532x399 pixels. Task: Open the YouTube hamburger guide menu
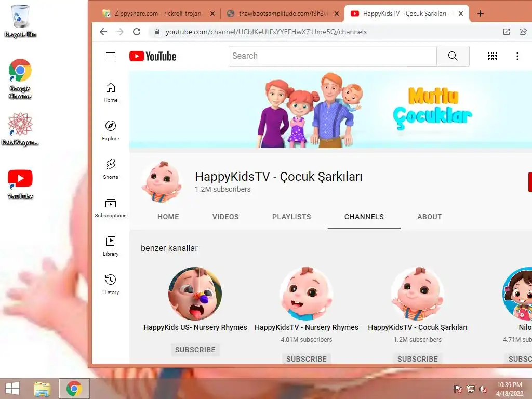click(x=111, y=56)
